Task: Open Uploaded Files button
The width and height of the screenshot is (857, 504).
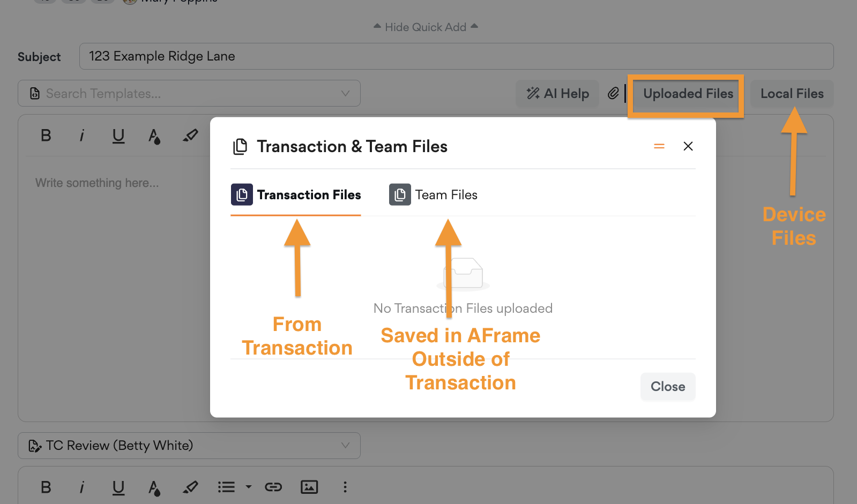Action: pos(688,94)
